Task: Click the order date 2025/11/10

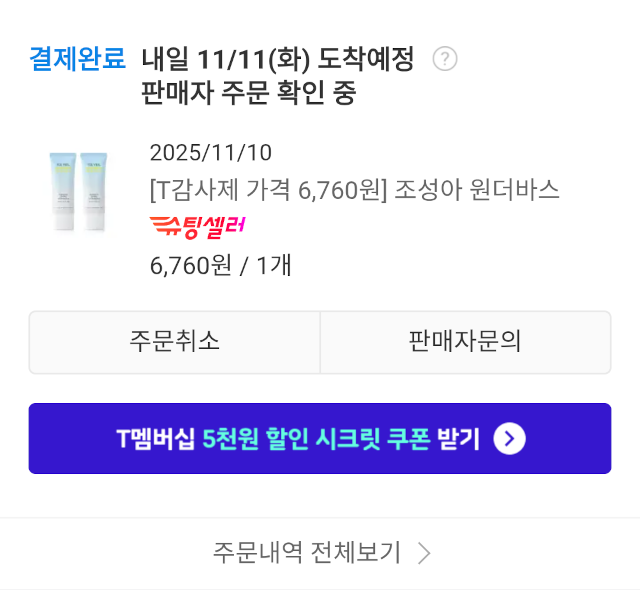Action: [210, 153]
